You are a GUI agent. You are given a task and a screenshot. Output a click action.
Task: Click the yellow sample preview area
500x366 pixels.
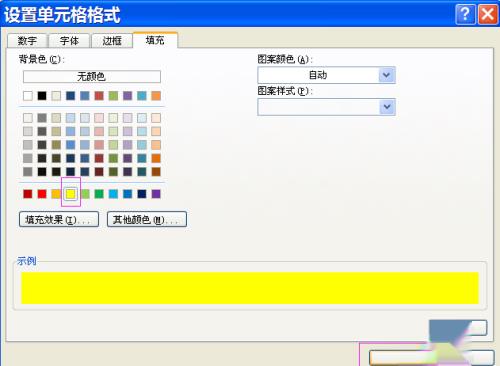pos(250,288)
